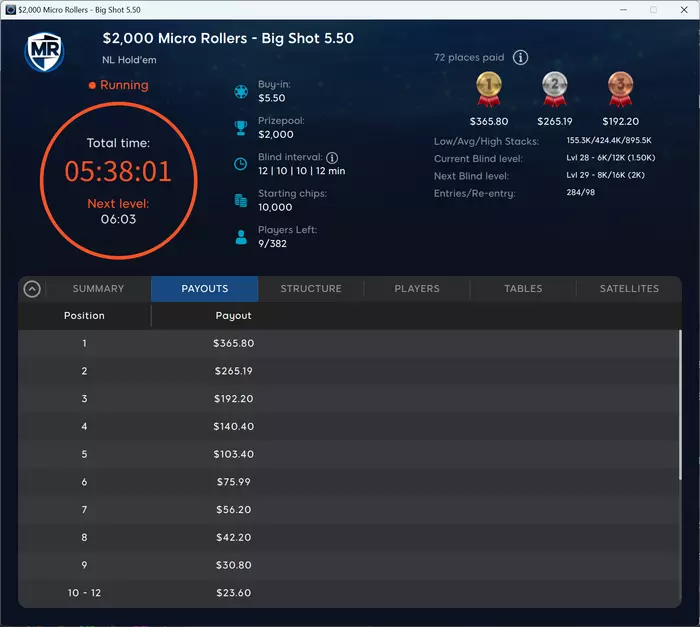Collapse the tournament details panel arrow
Image resolution: width=700 pixels, height=627 pixels.
(32, 289)
